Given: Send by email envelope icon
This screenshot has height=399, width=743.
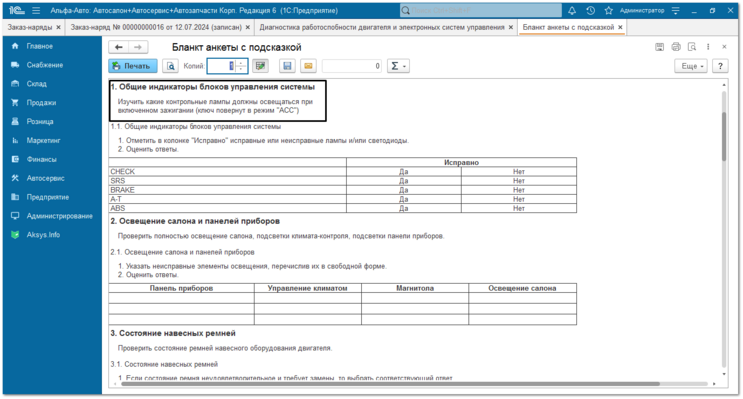Looking at the screenshot, I should click(308, 66).
